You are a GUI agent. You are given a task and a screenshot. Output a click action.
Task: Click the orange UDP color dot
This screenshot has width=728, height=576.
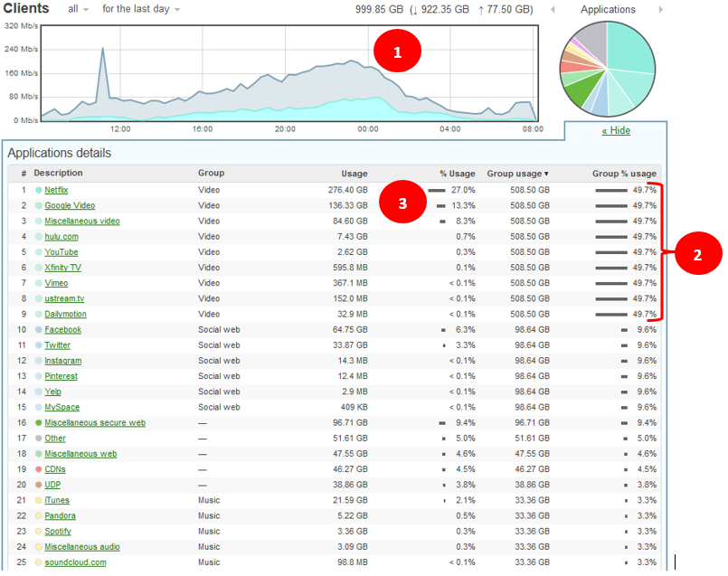click(39, 485)
